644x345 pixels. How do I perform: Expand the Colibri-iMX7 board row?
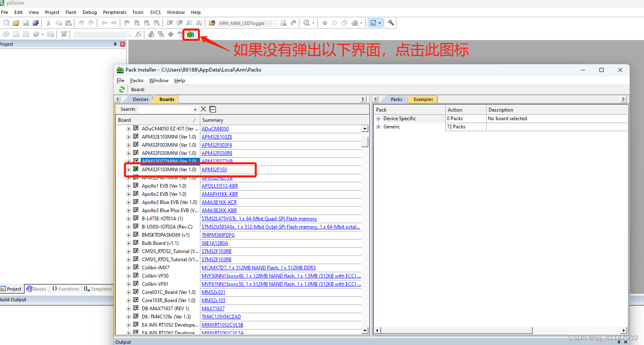click(x=128, y=268)
